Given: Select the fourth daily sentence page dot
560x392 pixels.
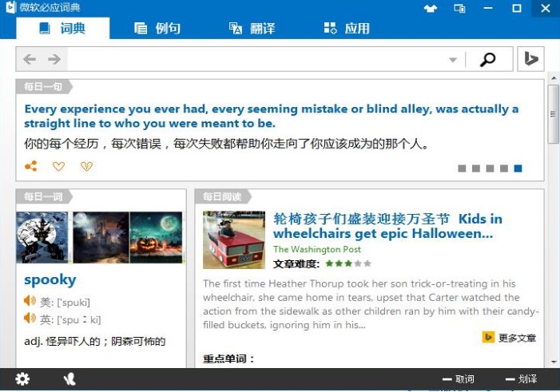Looking at the screenshot, I should [504, 168].
